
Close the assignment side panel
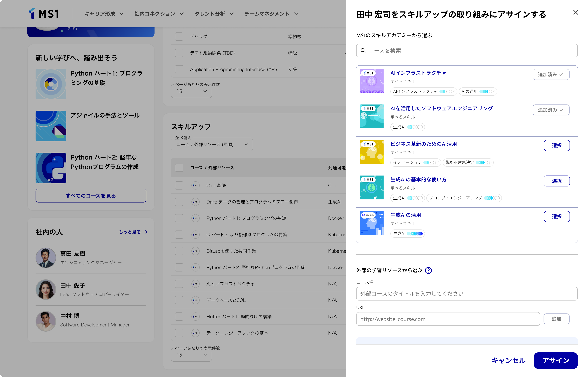pyautogui.click(x=575, y=12)
